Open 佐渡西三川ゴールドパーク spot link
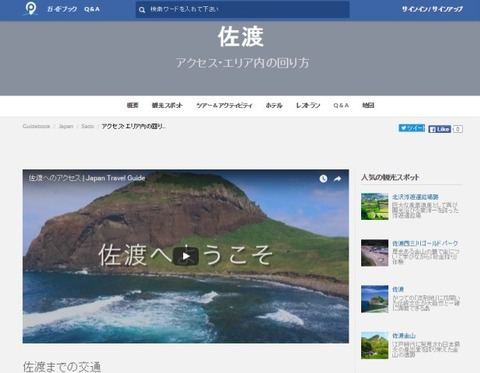Viewport: 480px width, 373px height. pyautogui.click(x=425, y=243)
